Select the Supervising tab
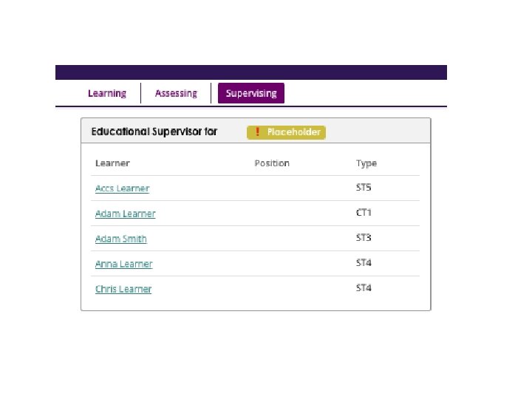The height and width of the screenshot is (399, 532). (x=251, y=93)
